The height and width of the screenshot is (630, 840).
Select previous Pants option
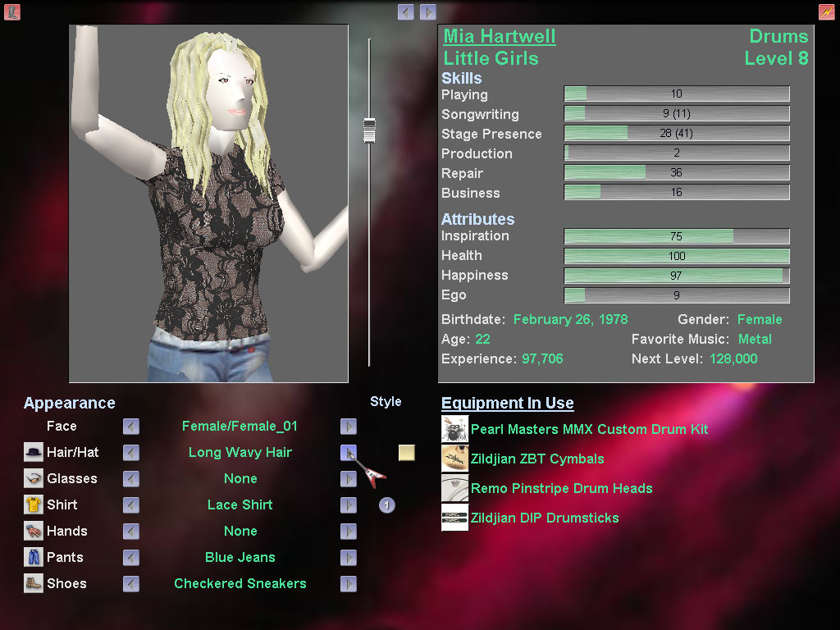tap(131, 558)
